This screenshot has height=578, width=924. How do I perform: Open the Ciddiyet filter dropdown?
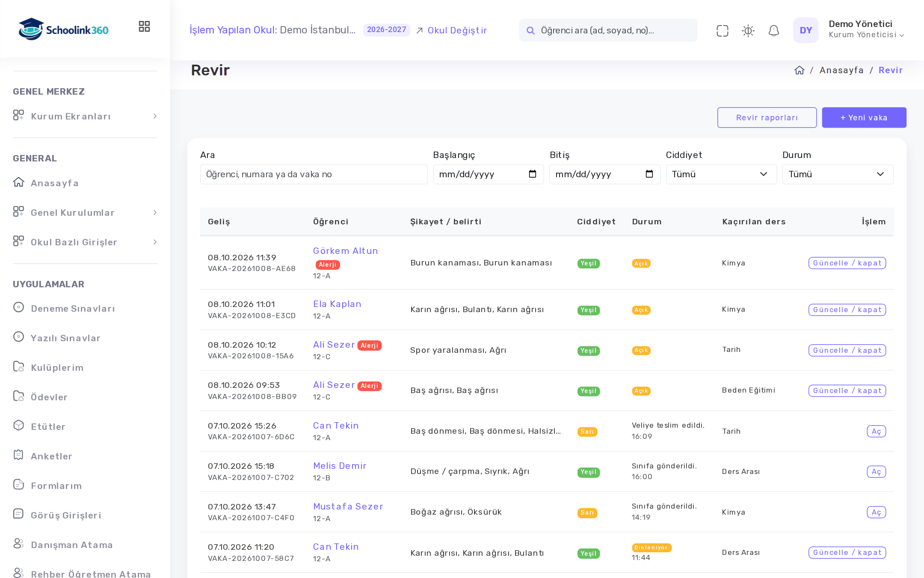(x=721, y=174)
